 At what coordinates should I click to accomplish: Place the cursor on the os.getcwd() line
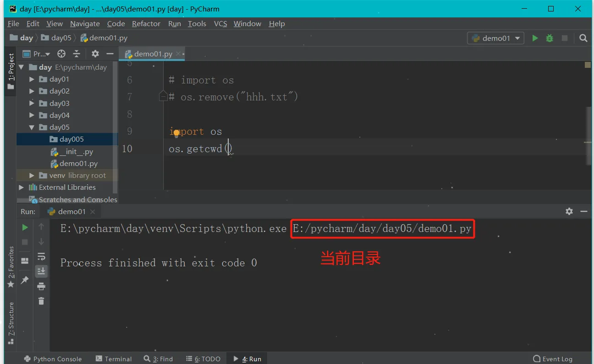tap(201, 149)
